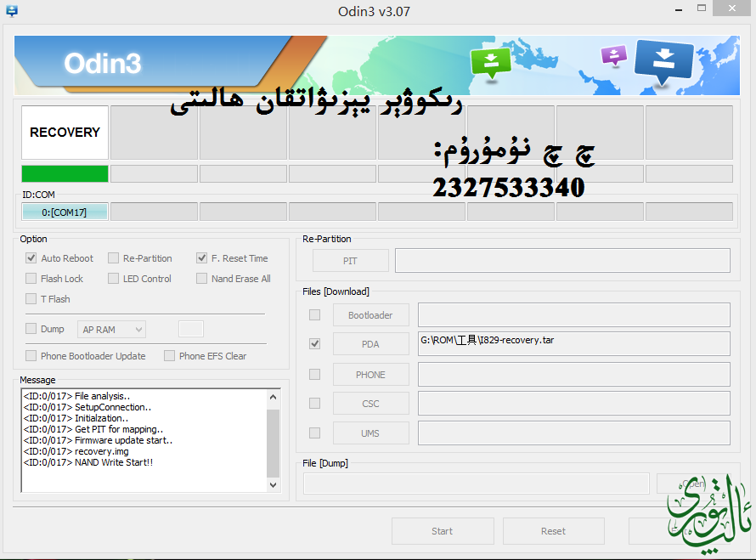Click the Reset button

coord(554,531)
